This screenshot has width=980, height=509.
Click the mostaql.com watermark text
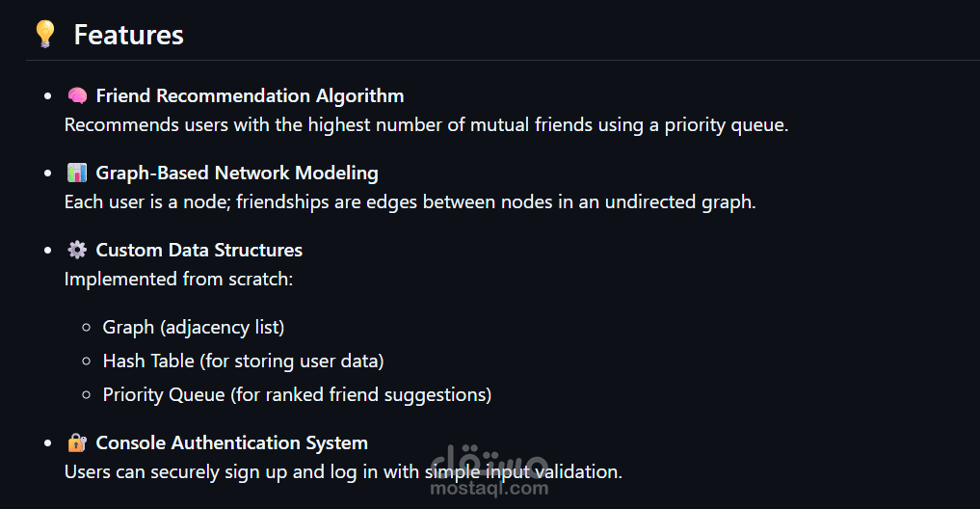(x=489, y=489)
